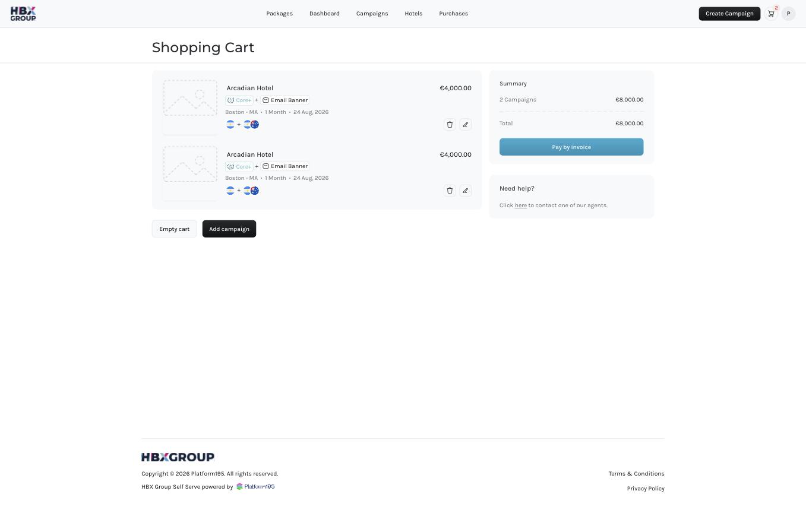806x532 pixels.
Task: Open the shopping cart icon in header
Action: click(771, 14)
